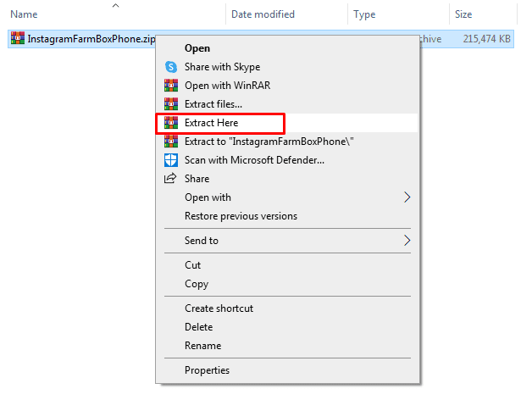The image size is (532, 400).
Task: Sort files by Date modified column
Action: (x=263, y=14)
